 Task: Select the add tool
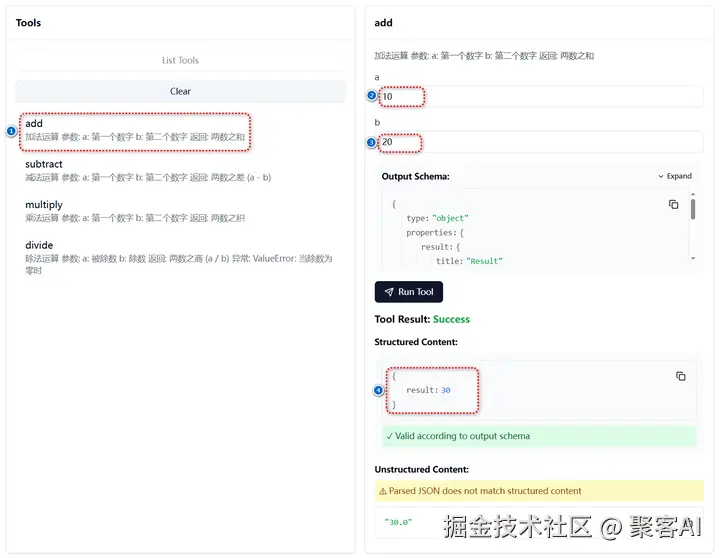(x=135, y=130)
